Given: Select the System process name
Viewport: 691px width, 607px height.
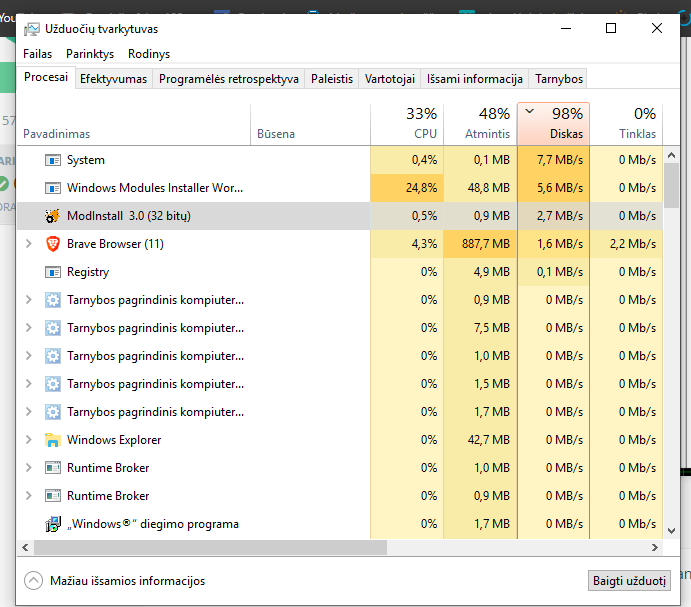Looking at the screenshot, I should point(86,160).
